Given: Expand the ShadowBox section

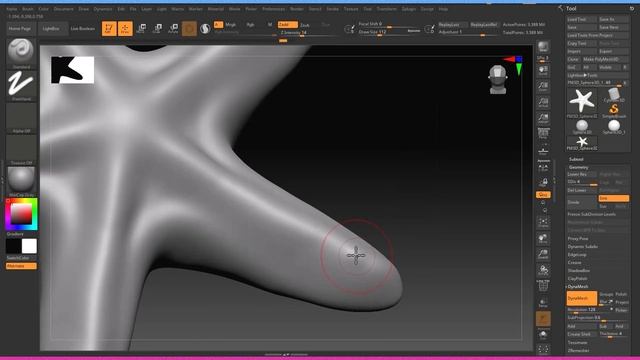Looking at the screenshot, I should tap(579, 271).
